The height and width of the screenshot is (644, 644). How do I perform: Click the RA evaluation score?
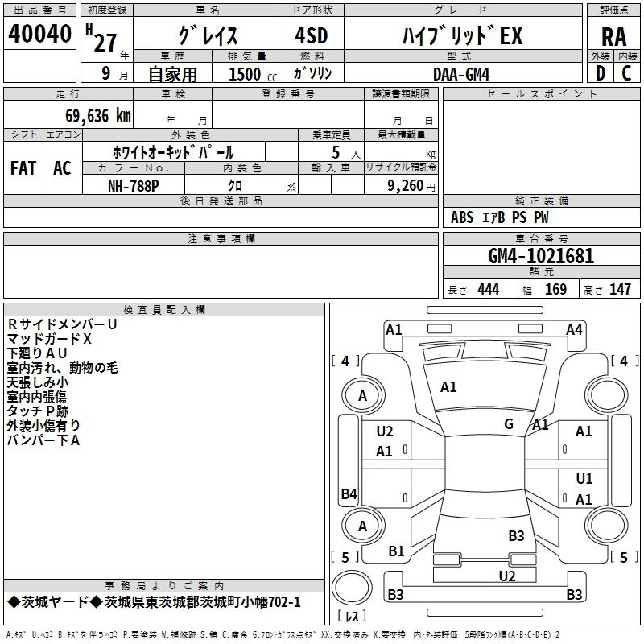[613, 35]
